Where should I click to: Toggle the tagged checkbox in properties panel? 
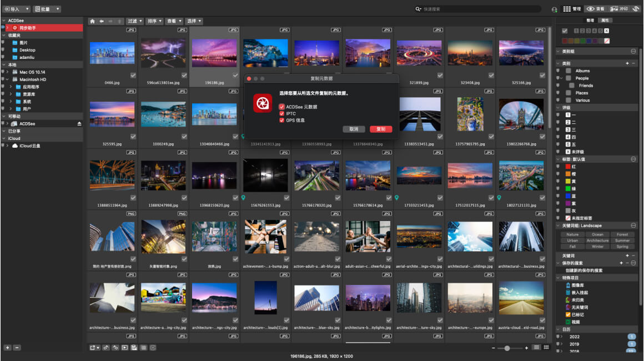point(565,31)
